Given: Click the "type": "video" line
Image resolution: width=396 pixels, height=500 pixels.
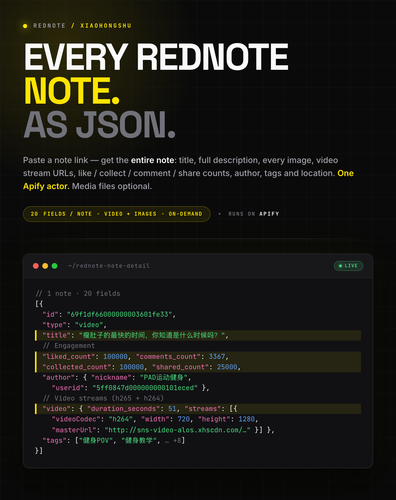Looking at the screenshot, I should pyautogui.click(x=74, y=325).
